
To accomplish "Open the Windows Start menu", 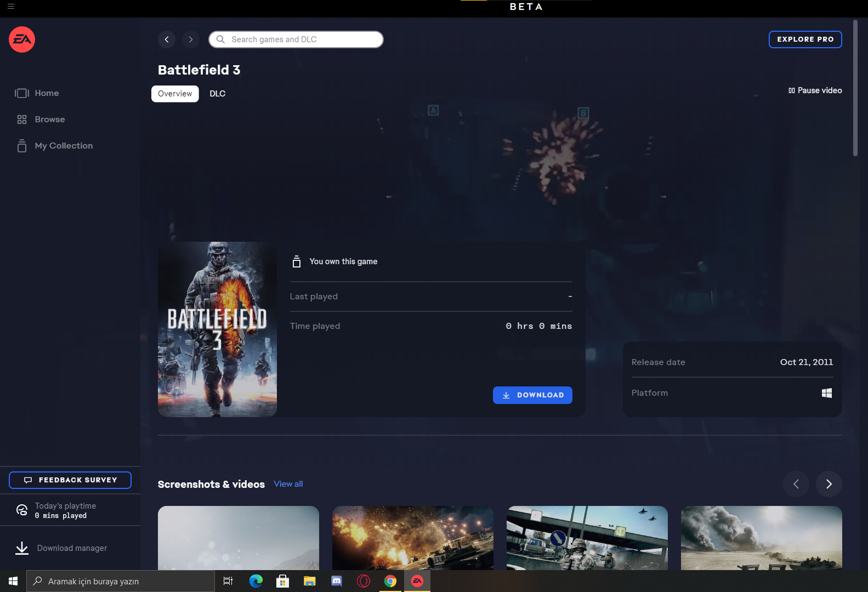I will pos(13,581).
